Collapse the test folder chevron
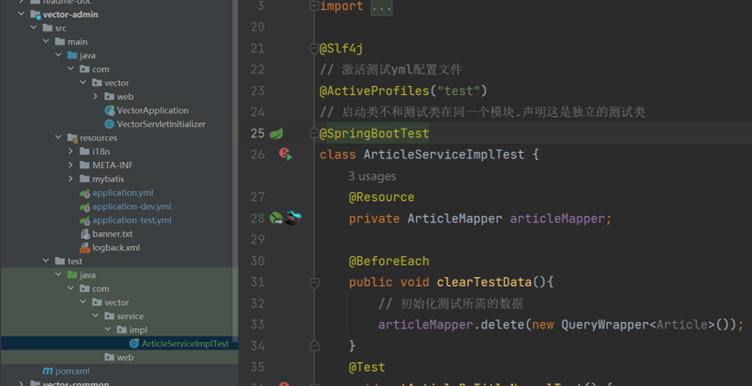 point(46,261)
